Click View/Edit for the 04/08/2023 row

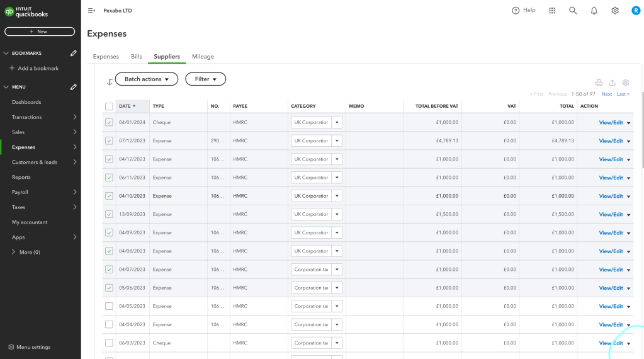(611, 251)
